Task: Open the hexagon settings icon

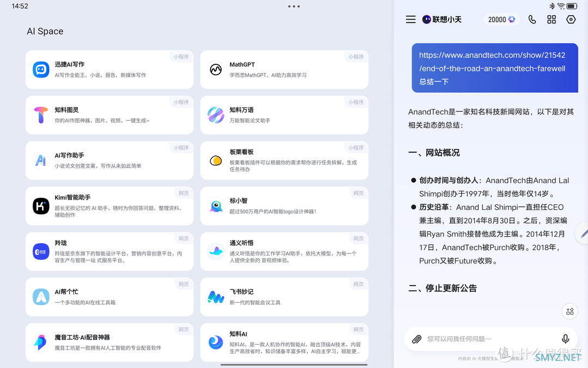Action: [571, 20]
